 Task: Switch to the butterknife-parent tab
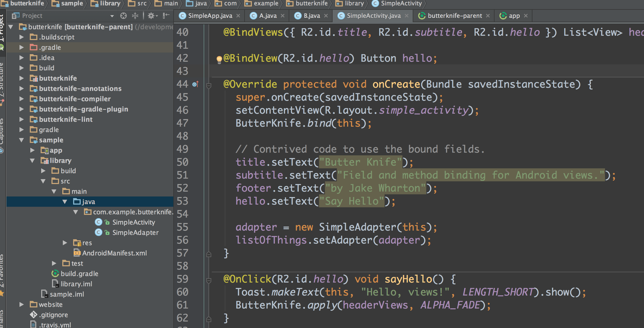pos(454,16)
